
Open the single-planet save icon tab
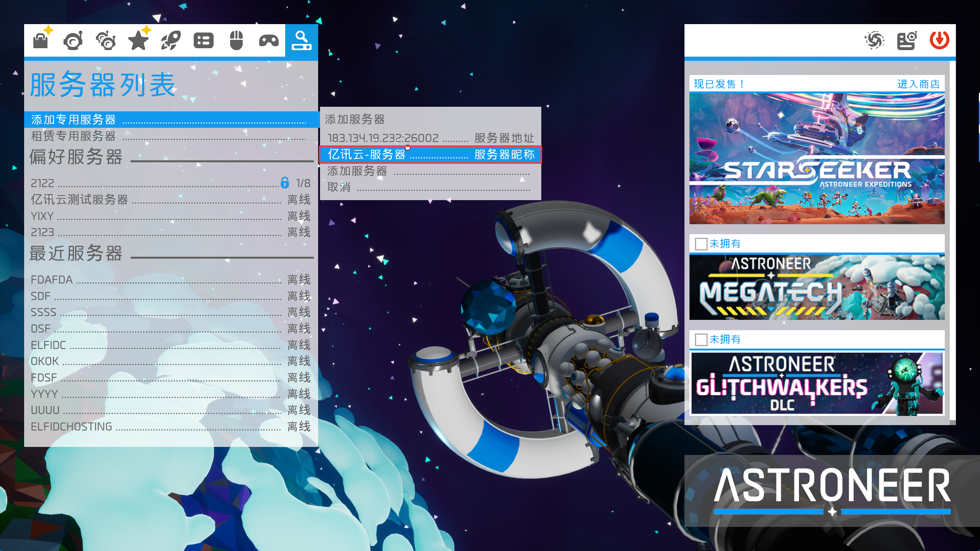(x=73, y=40)
